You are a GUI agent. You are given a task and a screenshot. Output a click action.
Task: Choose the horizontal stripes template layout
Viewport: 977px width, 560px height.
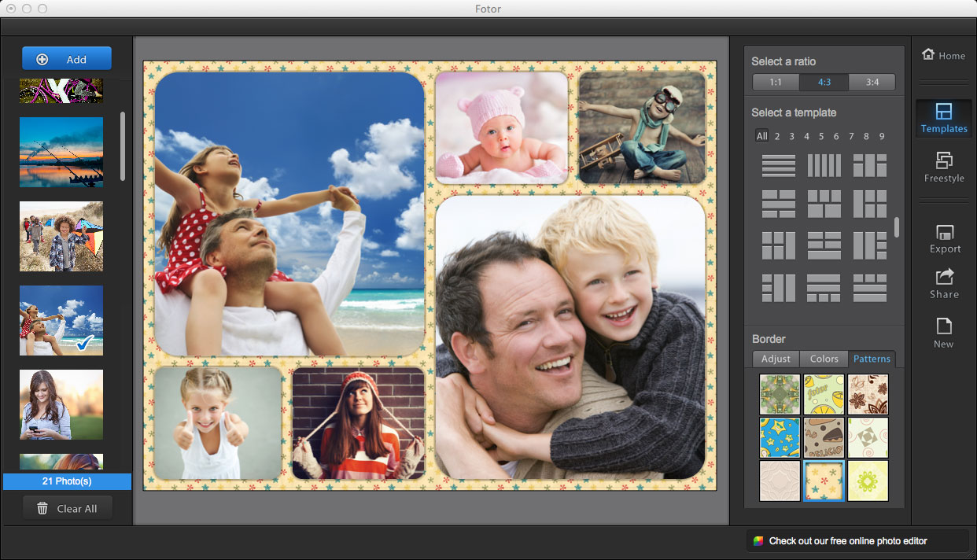click(779, 165)
